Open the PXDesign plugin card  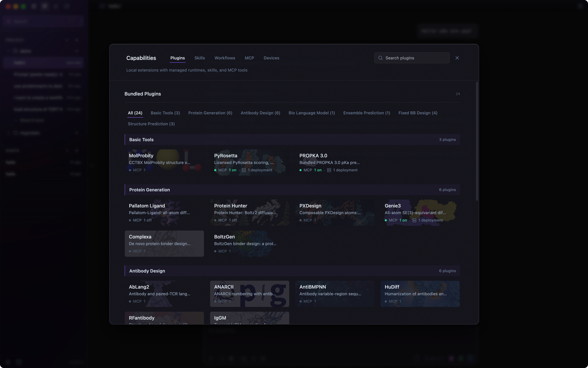pyautogui.click(x=335, y=213)
